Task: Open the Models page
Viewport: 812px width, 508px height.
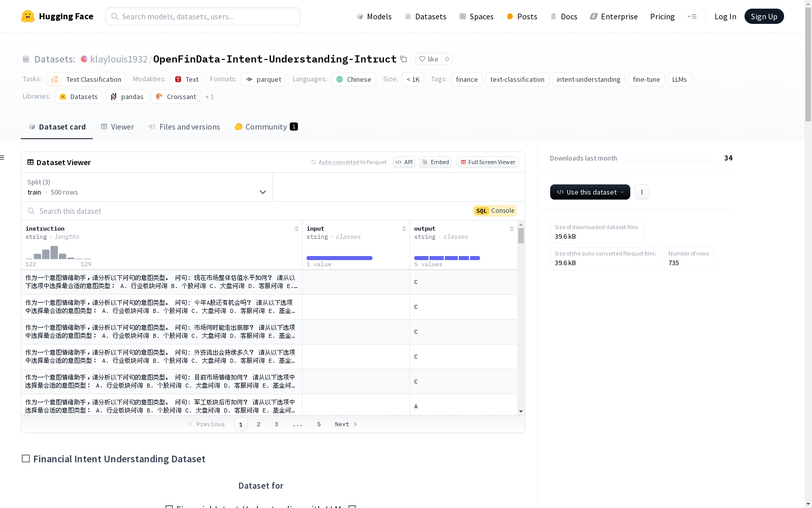Action: [x=374, y=16]
